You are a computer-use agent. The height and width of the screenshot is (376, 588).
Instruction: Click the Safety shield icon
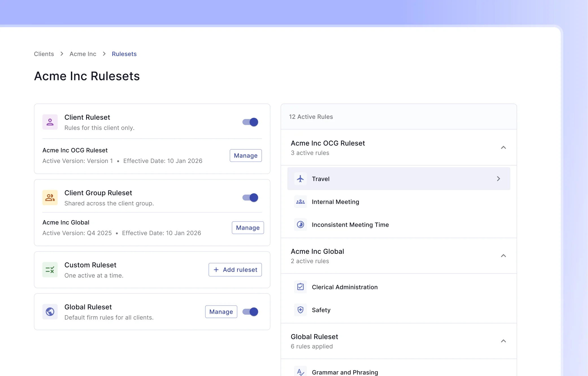click(x=300, y=310)
